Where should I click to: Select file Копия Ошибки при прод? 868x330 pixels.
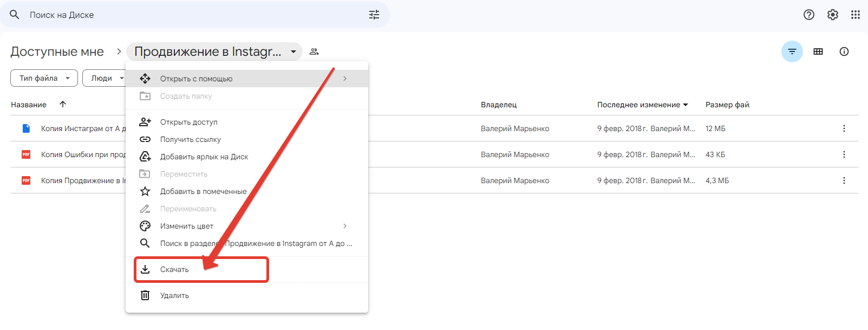click(x=83, y=154)
